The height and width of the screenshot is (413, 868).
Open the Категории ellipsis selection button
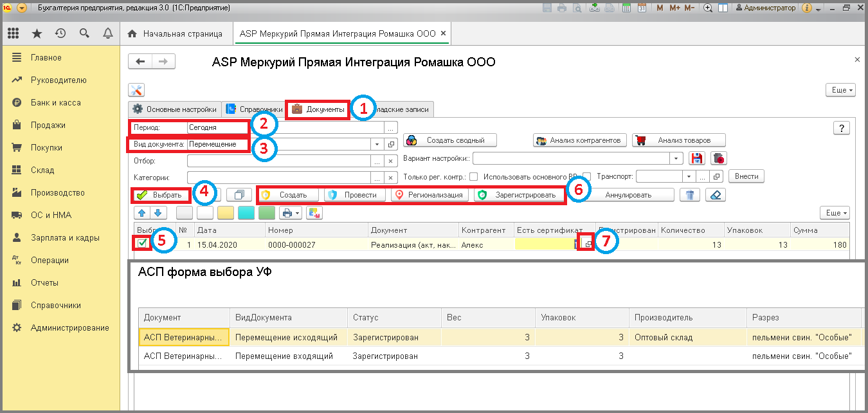[377, 177]
